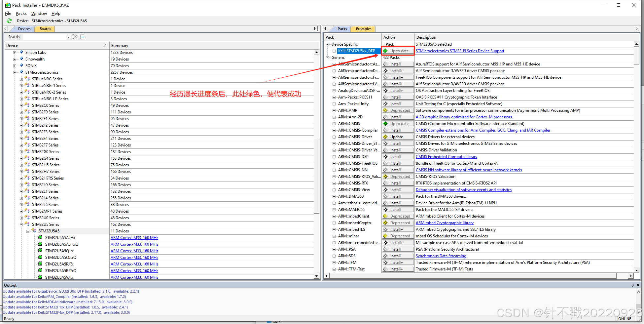Open STMicroelectronics STM32U5 Series Device Support link
The width and height of the screenshot is (644, 324).
(460, 51)
